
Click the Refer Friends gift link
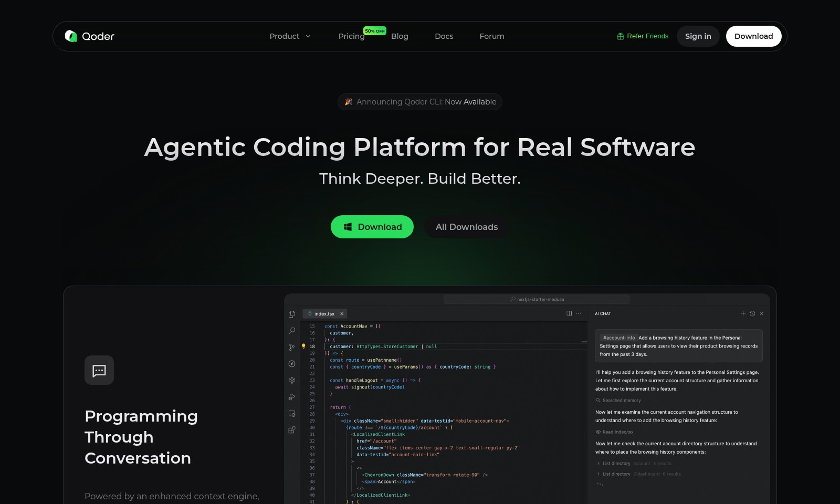coord(643,36)
